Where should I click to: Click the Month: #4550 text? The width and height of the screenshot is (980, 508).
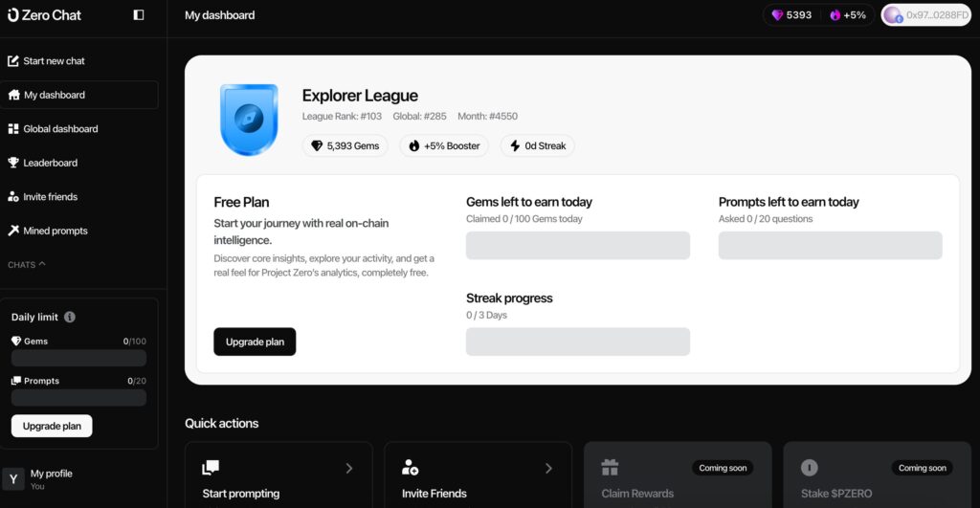click(487, 116)
